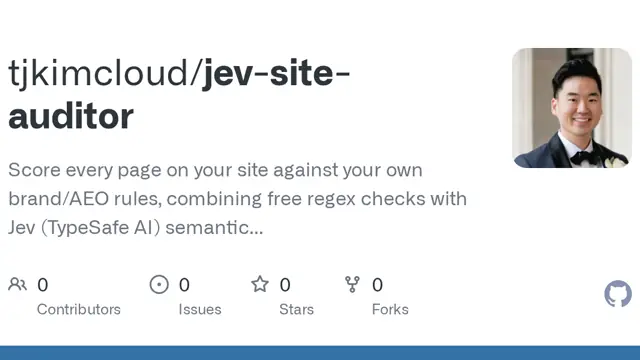Click the Contributors people icon
This screenshot has height=360, width=640.
pyautogui.click(x=18, y=284)
